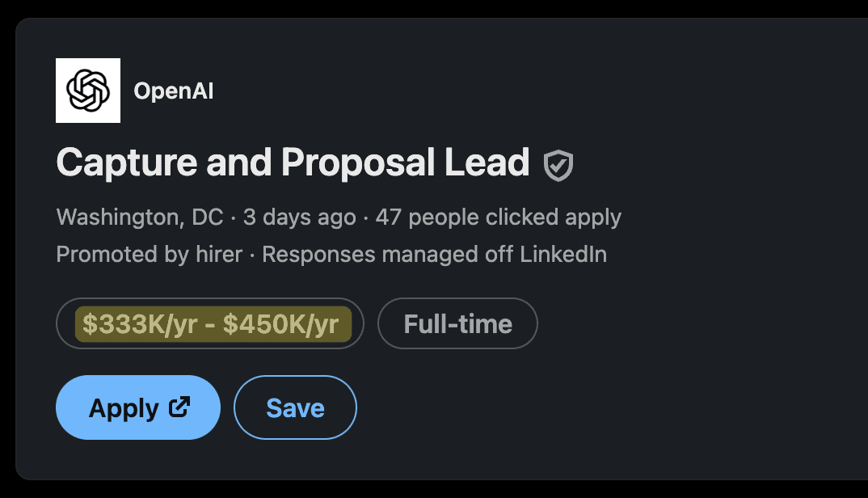This screenshot has width=868, height=498.
Task: Click the "Promoted by hirer" label
Action: coord(150,255)
